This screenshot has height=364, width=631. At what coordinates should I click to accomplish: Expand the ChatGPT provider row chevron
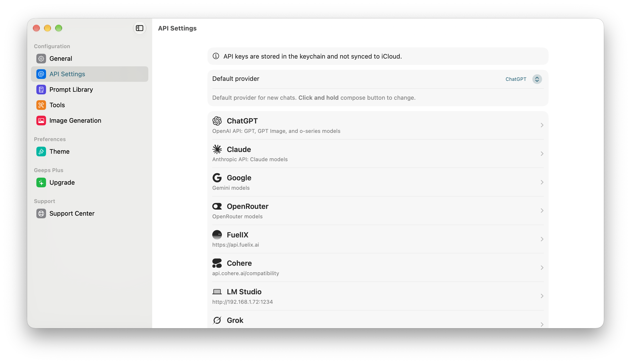[542, 125]
